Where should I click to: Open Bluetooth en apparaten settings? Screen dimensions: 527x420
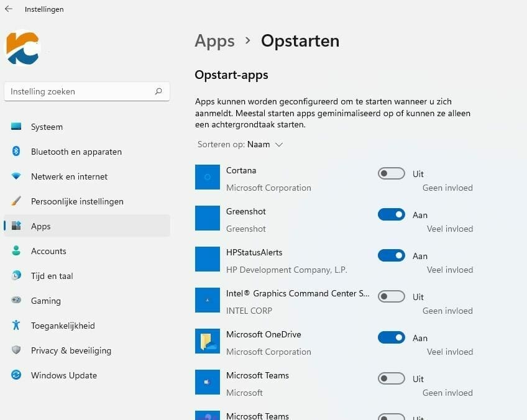coord(76,152)
